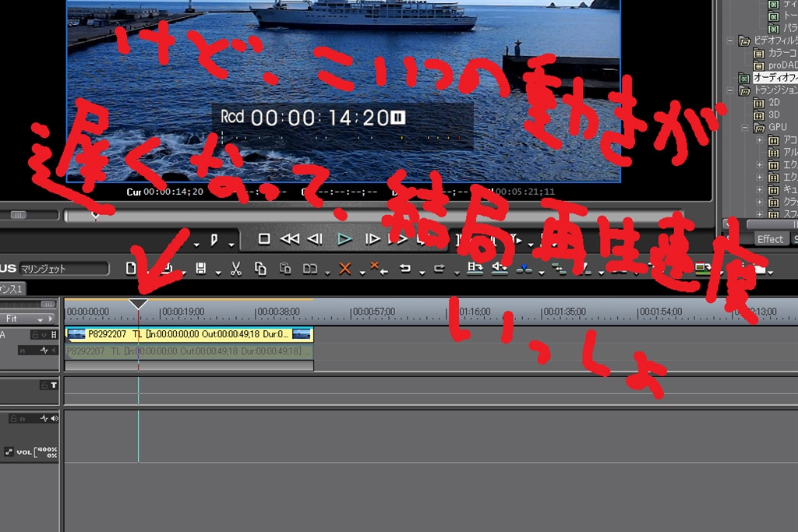This screenshot has height=532, width=798.
Task: Click the marker icon left of Stop
Action: tap(214, 240)
